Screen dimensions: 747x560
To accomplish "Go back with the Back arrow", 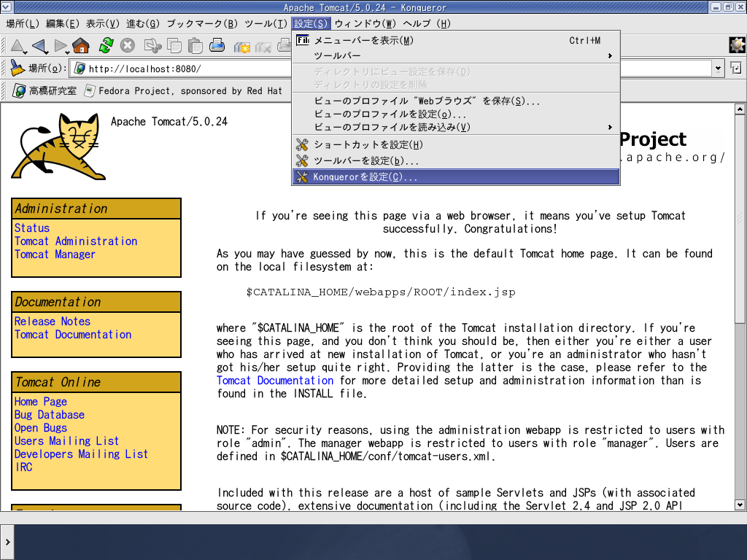I will [39, 46].
